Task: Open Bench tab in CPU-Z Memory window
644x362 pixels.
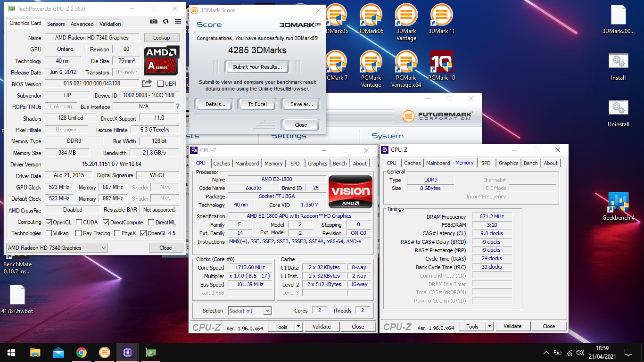Action: coord(530,163)
